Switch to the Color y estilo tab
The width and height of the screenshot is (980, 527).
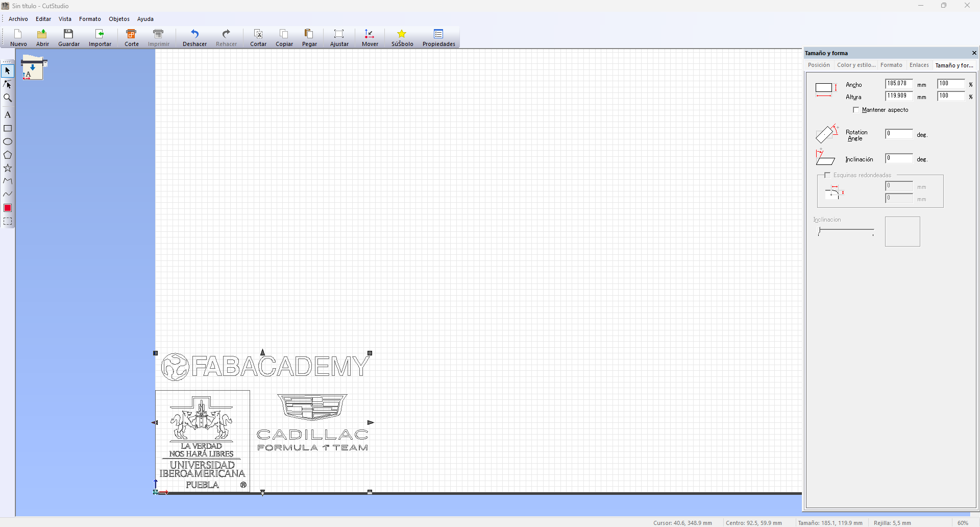click(856, 65)
